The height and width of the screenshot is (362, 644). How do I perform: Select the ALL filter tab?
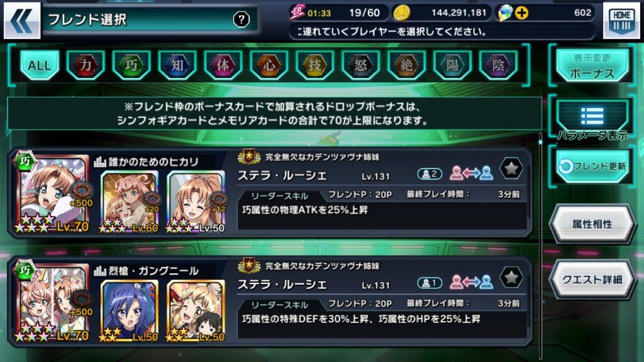40,65
